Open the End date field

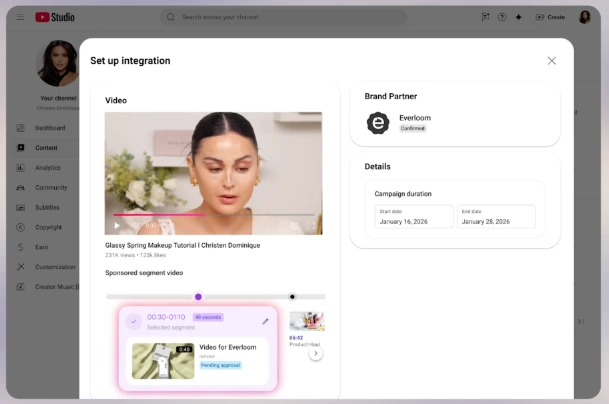(496, 217)
